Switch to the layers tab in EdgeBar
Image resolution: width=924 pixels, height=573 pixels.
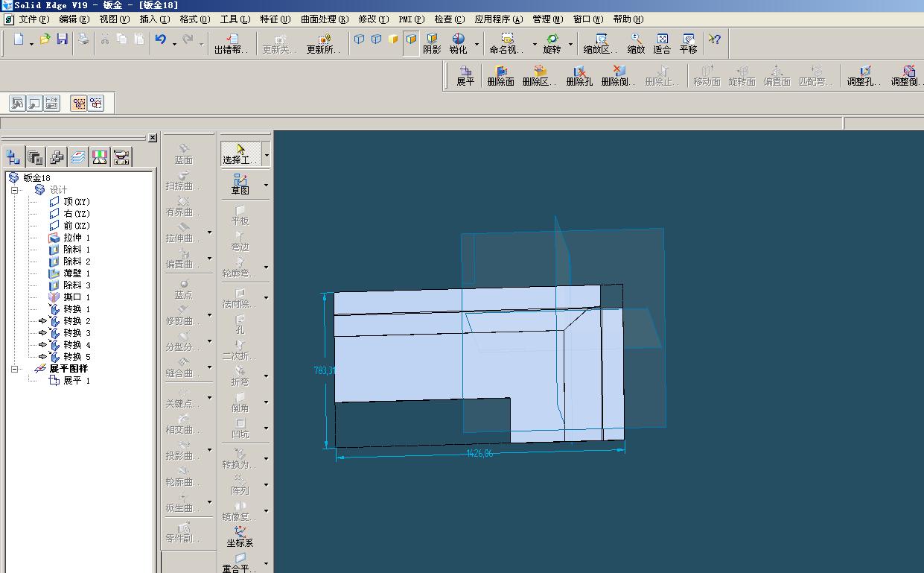tap(78, 156)
